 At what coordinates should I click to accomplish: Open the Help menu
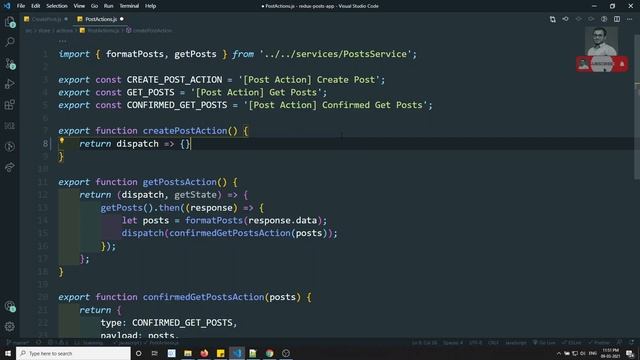(150, 6)
